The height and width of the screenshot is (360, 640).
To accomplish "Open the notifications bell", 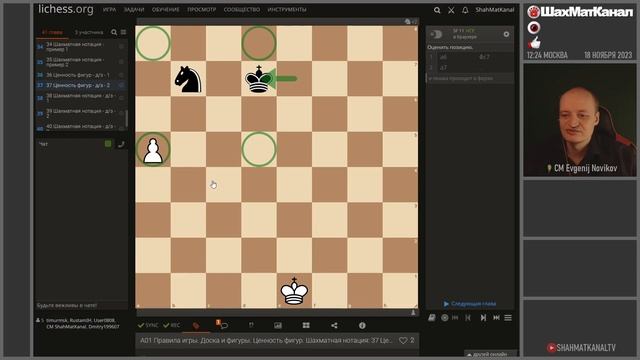I will pos(465,10).
